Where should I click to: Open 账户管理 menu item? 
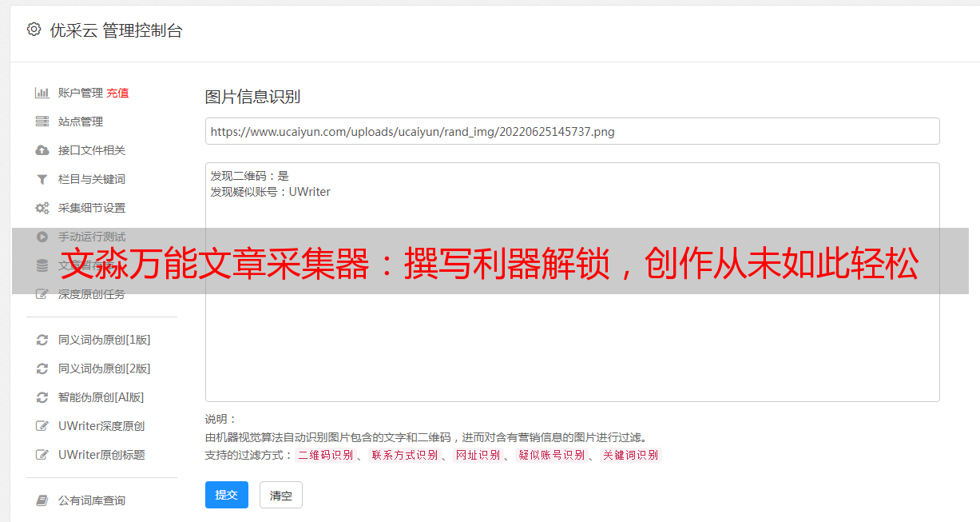81,93
